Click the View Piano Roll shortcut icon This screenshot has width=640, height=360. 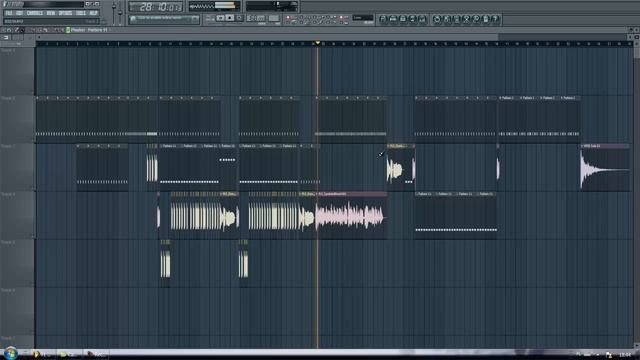tap(402, 19)
